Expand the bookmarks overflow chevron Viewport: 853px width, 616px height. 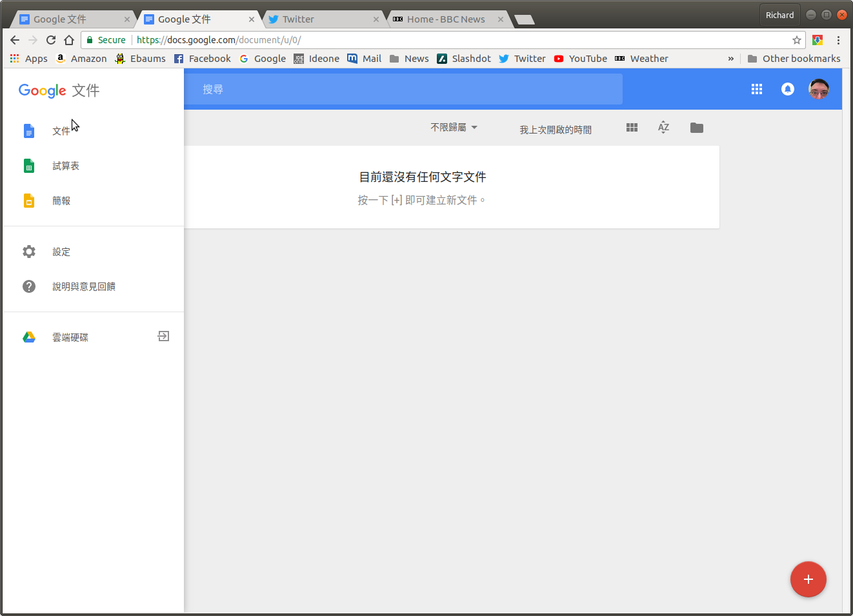click(730, 59)
